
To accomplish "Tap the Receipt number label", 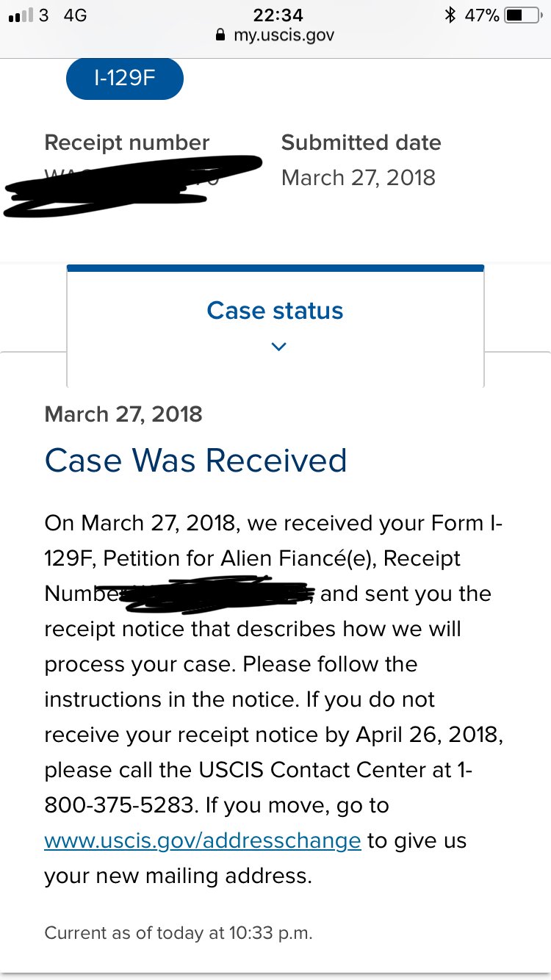I will tap(127, 143).
